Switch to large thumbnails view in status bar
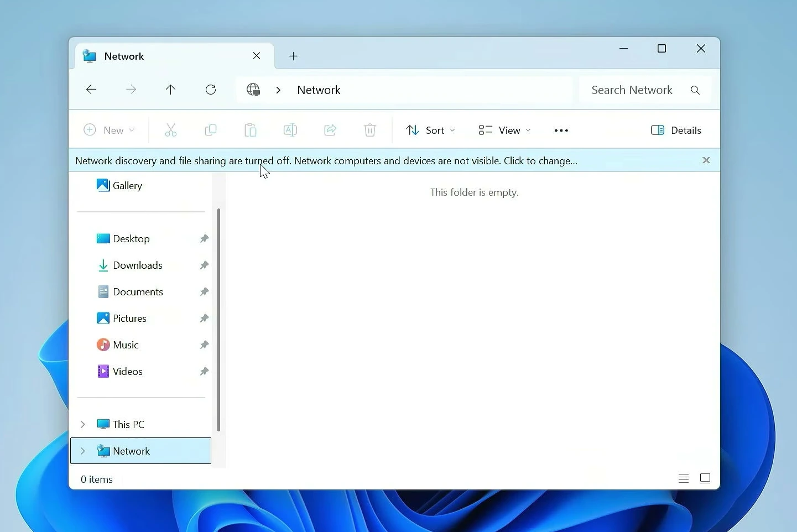The image size is (797, 532). (705, 478)
